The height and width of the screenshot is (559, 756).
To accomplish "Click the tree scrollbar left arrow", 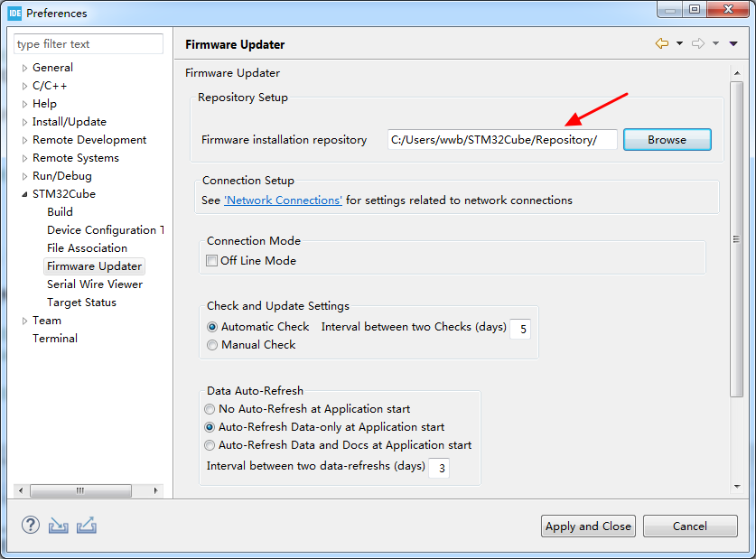I will (x=20, y=490).
